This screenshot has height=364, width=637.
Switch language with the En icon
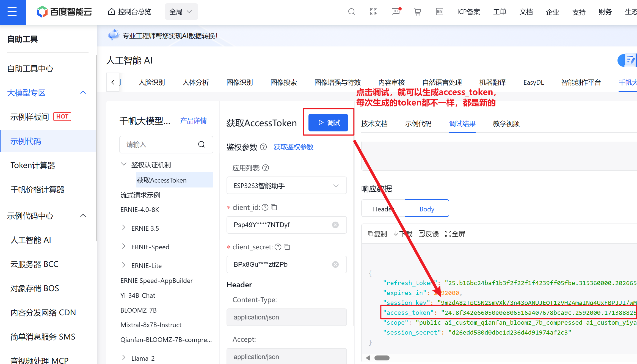pos(439,12)
